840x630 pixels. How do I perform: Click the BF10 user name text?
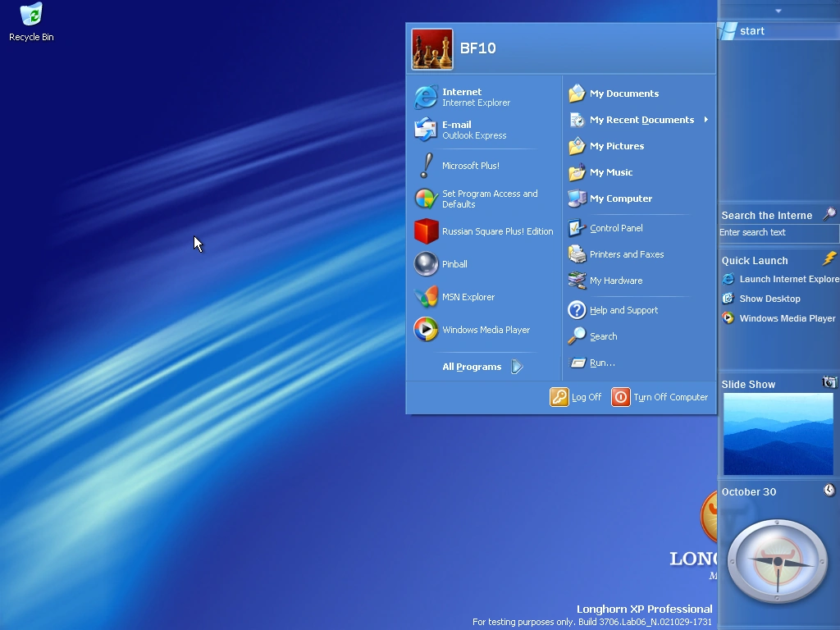point(478,48)
